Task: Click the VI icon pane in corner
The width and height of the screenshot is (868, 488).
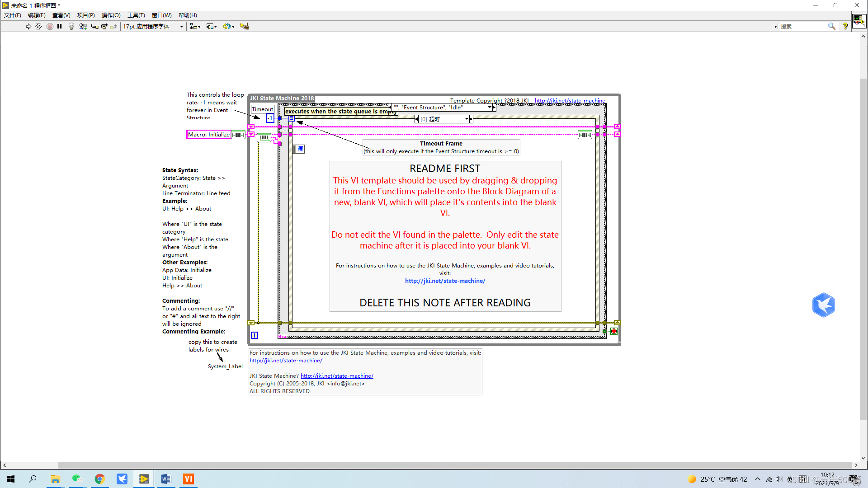Action: coord(859,21)
